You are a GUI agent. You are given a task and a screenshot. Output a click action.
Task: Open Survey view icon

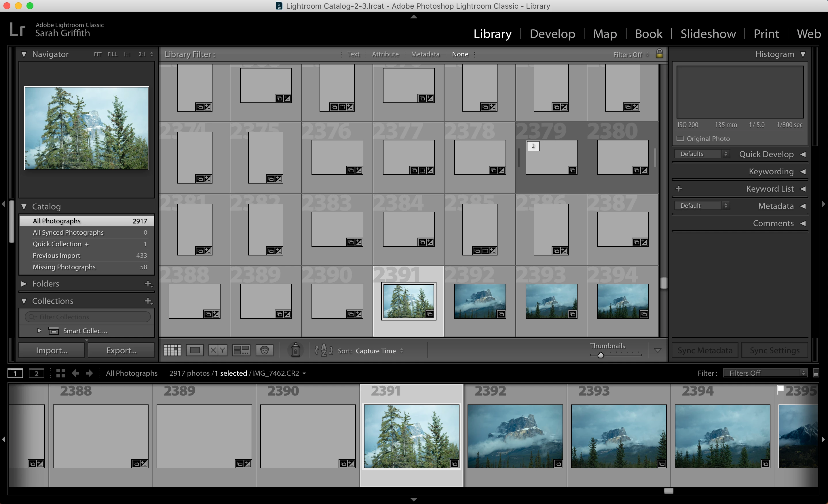(x=241, y=350)
